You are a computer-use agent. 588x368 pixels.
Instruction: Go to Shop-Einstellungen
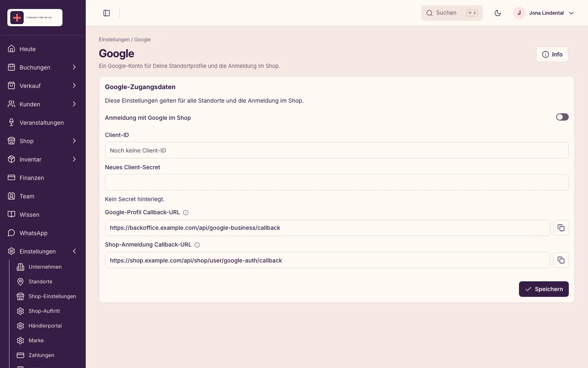(47, 296)
